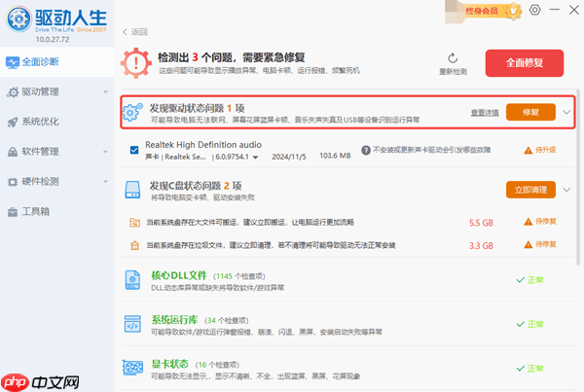Expand the 驱动管理 sidebar arrow
Image resolution: width=584 pixels, height=392 pixels.
click(x=105, y=92)
